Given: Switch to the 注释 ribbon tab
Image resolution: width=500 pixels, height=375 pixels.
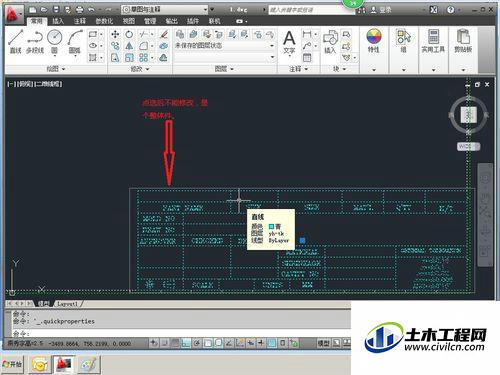Looking at the screenshot, I should pos(80,21).
